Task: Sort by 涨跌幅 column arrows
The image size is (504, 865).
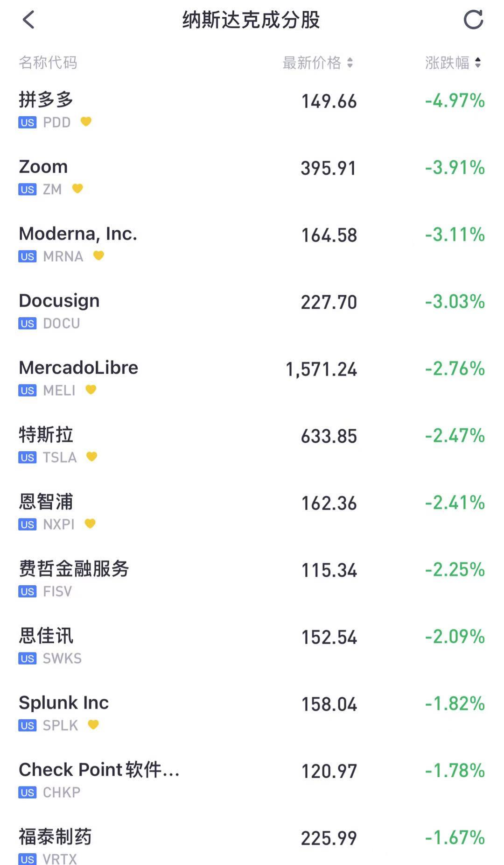Action: pyautogui.click(x=477, y=63)
